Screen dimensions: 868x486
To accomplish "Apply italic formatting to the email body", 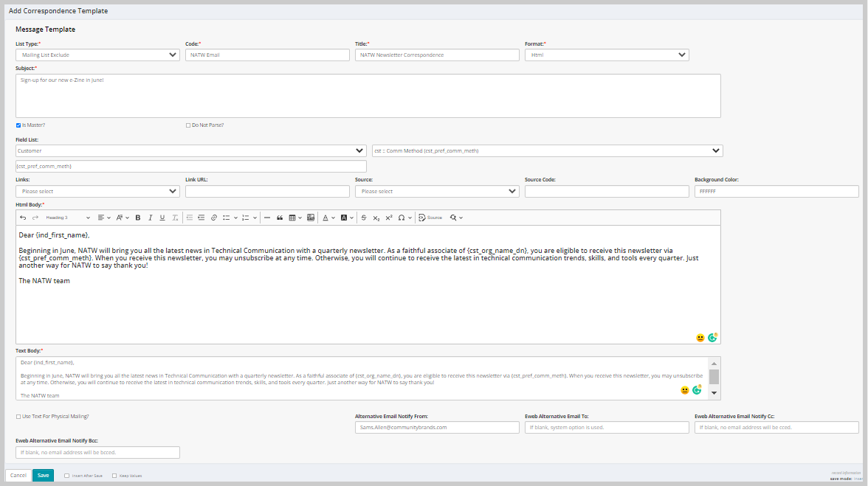I will [150, 218].
